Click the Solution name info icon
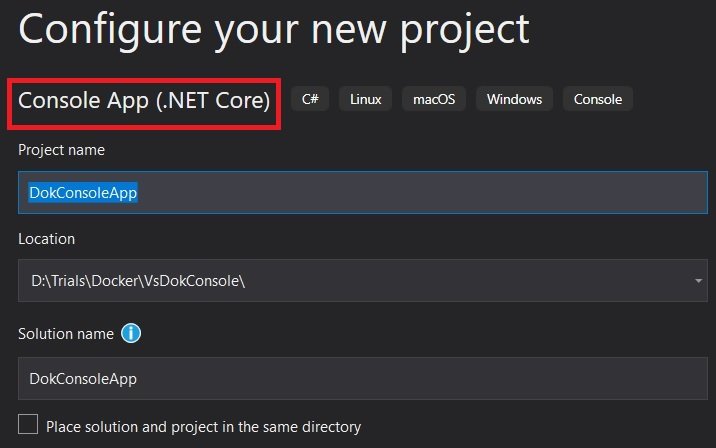Screen dimensions: 716x448 point(131,334)
